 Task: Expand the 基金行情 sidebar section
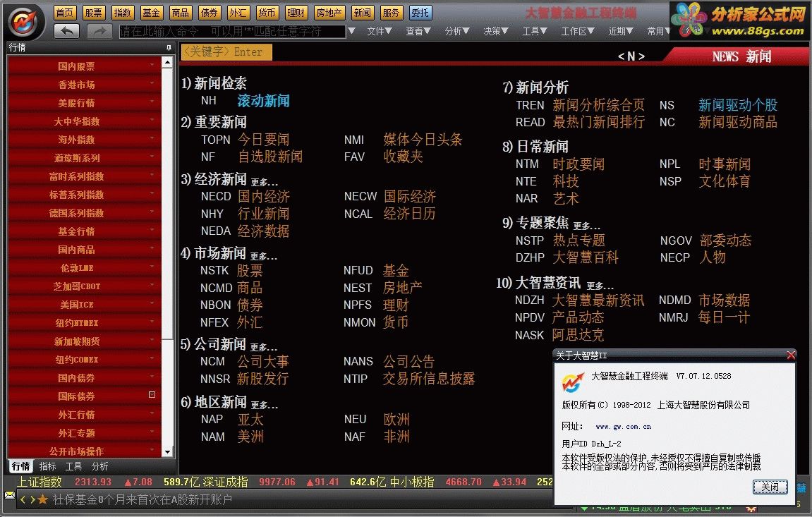[85, 231]
